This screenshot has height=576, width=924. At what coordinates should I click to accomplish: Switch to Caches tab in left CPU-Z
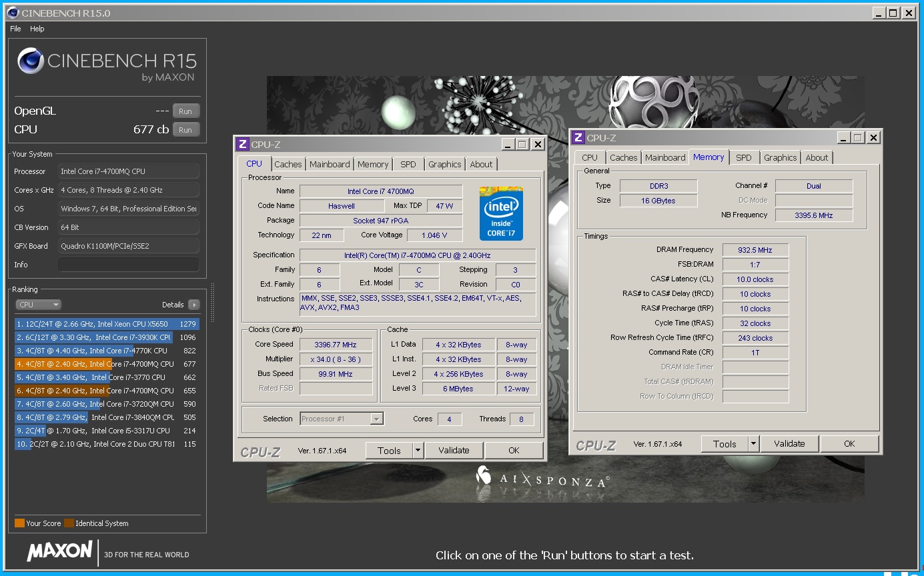[x=288, y=165]
